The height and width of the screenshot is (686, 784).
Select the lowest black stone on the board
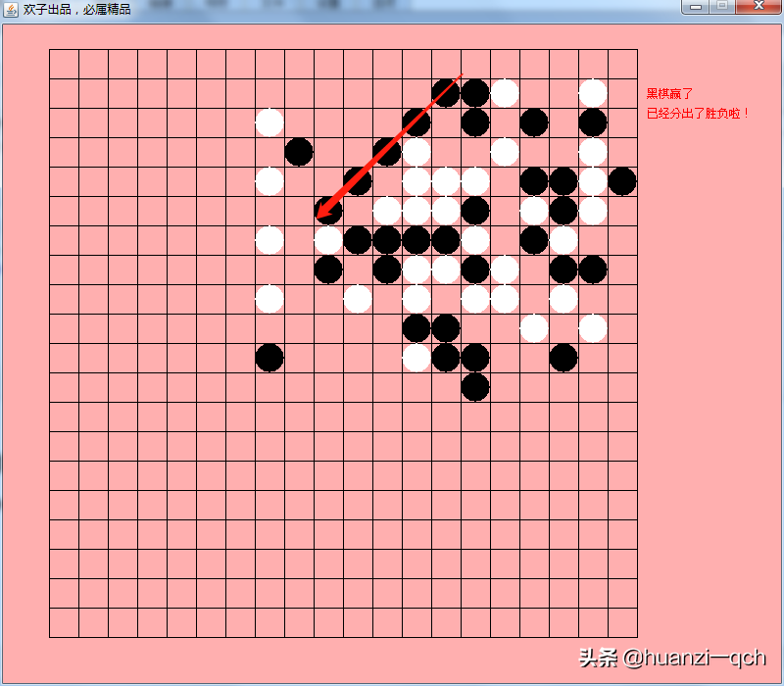[x=475, y=387]
